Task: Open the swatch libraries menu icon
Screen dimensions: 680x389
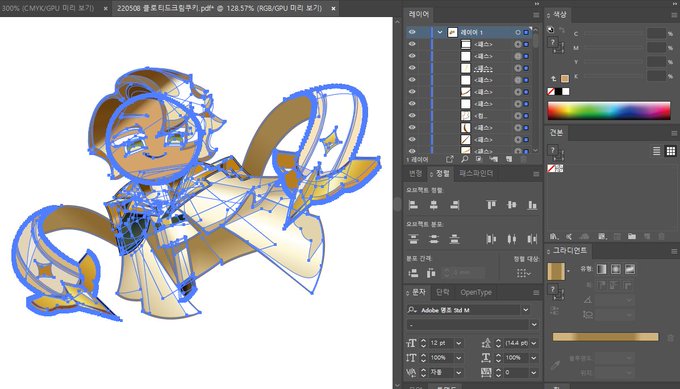Action: click(x=554, y=236)
